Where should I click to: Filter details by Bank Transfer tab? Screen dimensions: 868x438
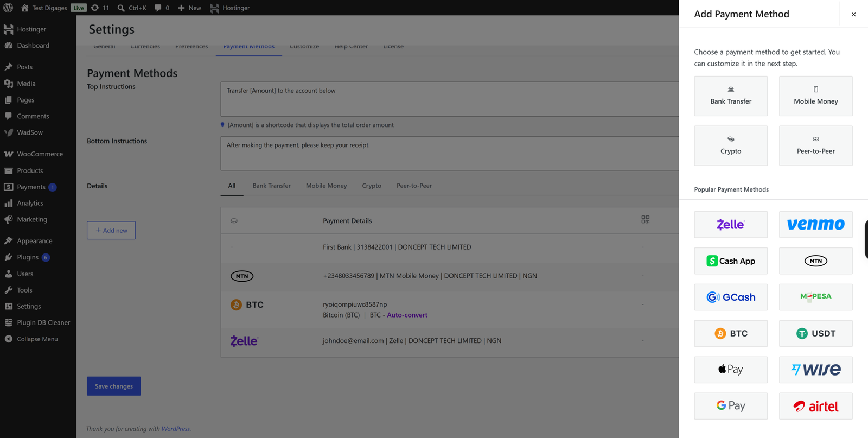click(x=272, y=186)
